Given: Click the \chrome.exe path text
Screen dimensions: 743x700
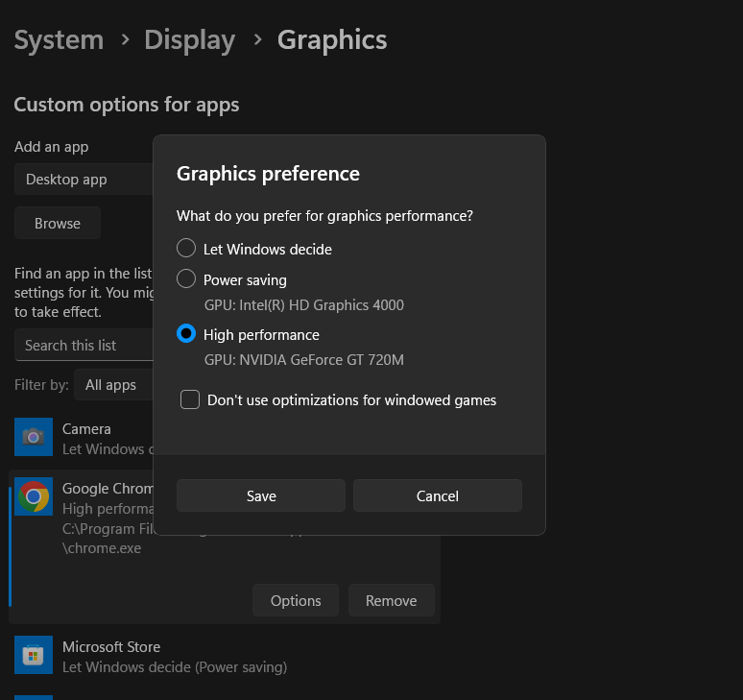Looking at the screenshot, I should 102,548.
